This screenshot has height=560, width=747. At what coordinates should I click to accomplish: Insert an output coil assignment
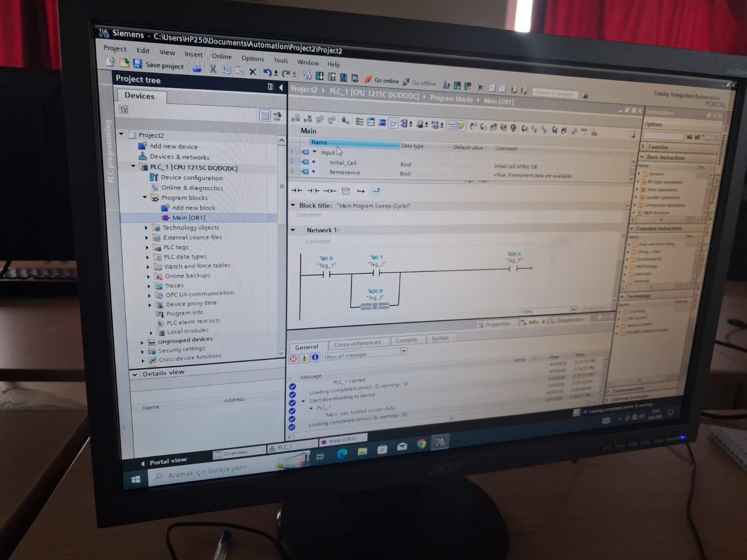click(x=330, y=190)
